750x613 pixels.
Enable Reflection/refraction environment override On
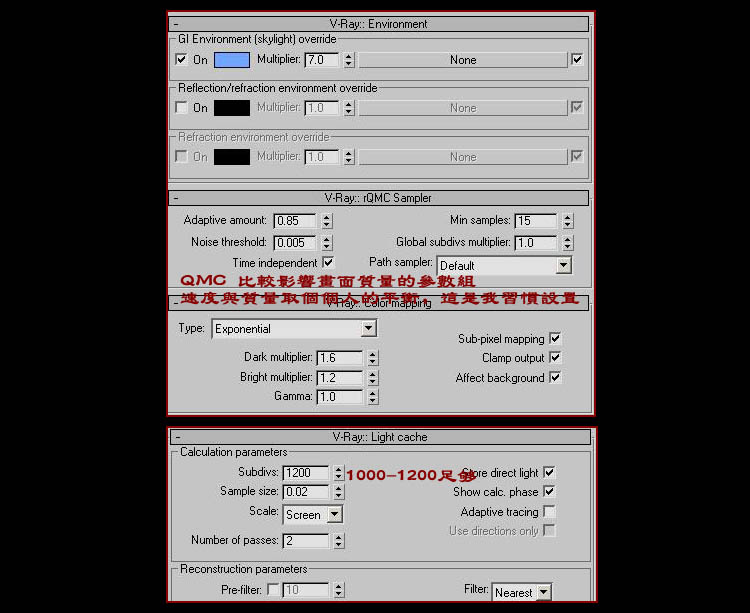click(x=181, y=107)
